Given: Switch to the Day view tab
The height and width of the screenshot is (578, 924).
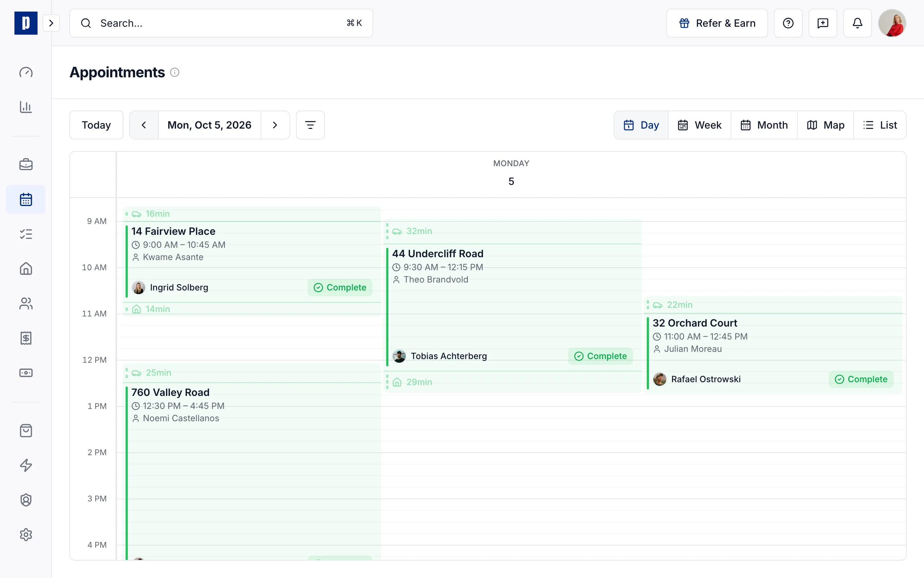Looking at the screenshot, I should coord(641,125).
